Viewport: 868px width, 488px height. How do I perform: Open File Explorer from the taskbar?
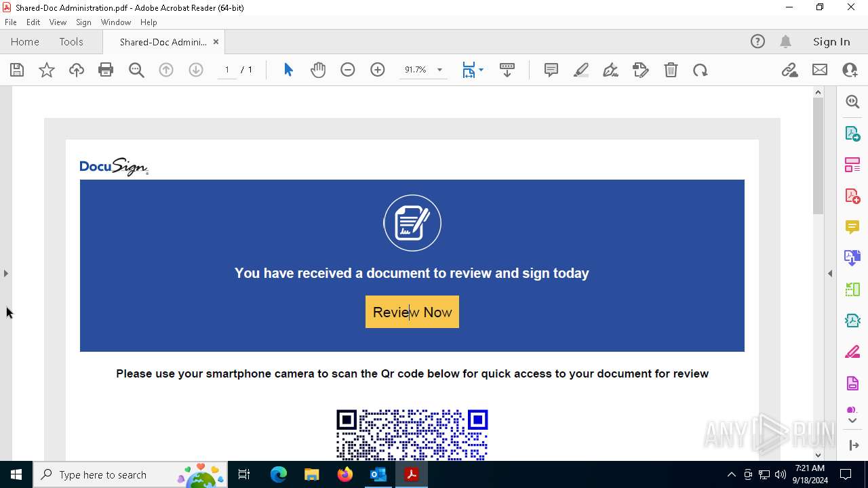tap(311, 474)
